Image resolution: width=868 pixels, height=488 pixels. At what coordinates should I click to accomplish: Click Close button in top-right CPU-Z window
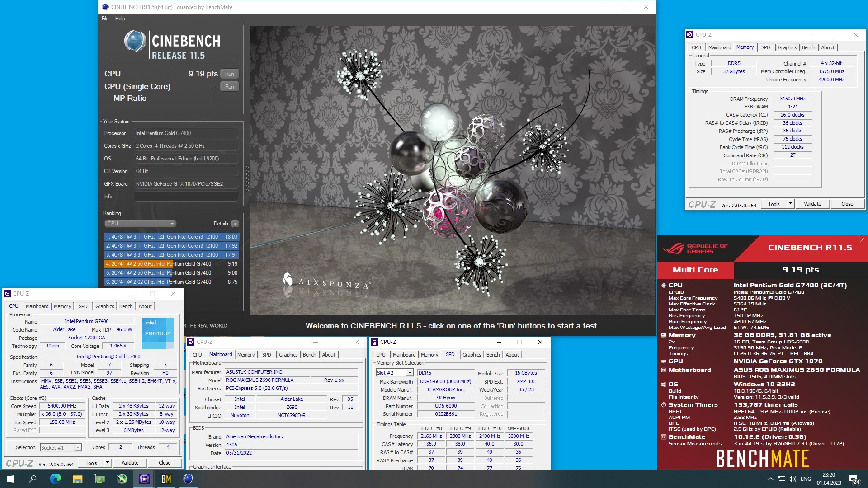[847, 204]
